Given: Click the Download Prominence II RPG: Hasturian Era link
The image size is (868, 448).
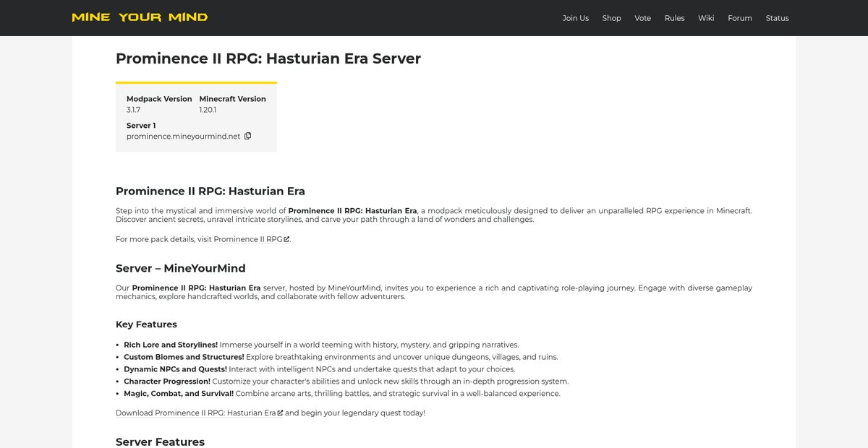Looking at the screenshot, I should tap(196, 413).
